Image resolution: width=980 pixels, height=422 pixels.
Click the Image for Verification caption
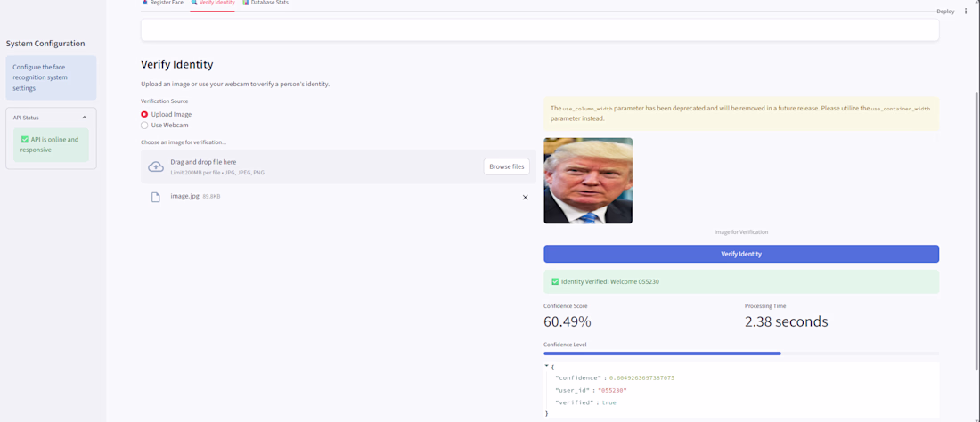pos(741,232)
